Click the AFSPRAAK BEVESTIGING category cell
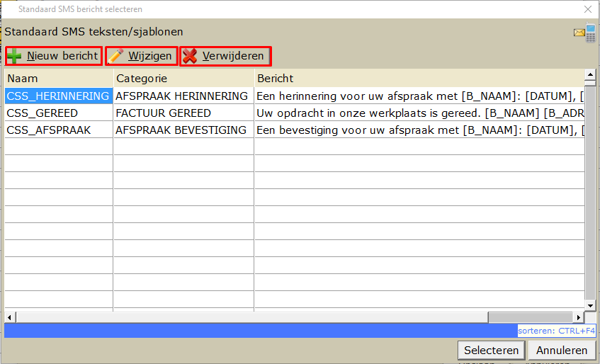Screen dimensions: 600x364 (x=183, y=130)
